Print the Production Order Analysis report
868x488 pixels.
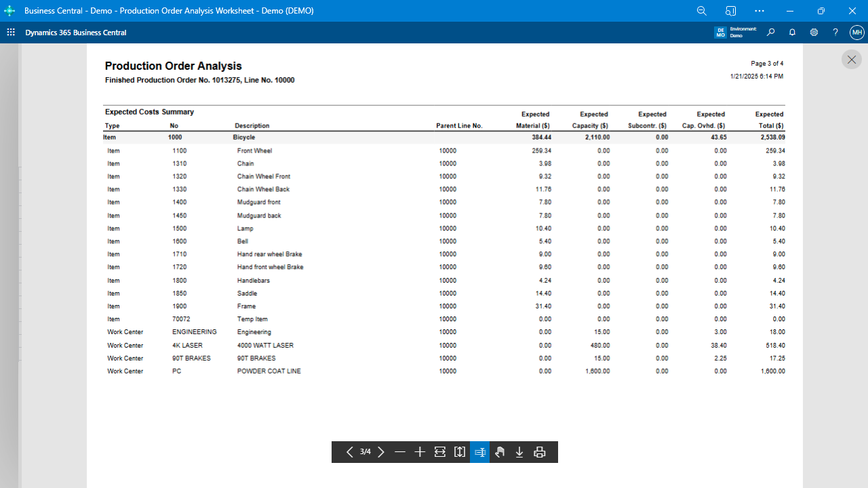(540, 452)
